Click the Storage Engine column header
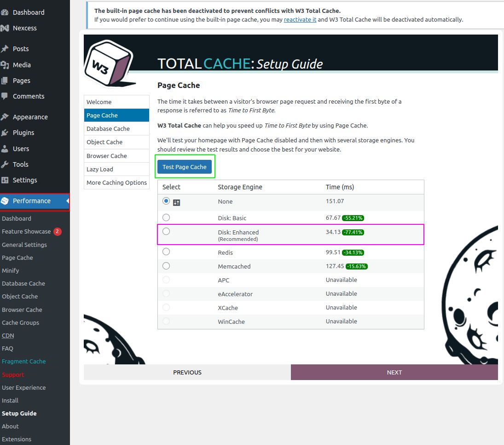 tap(240, 187)
